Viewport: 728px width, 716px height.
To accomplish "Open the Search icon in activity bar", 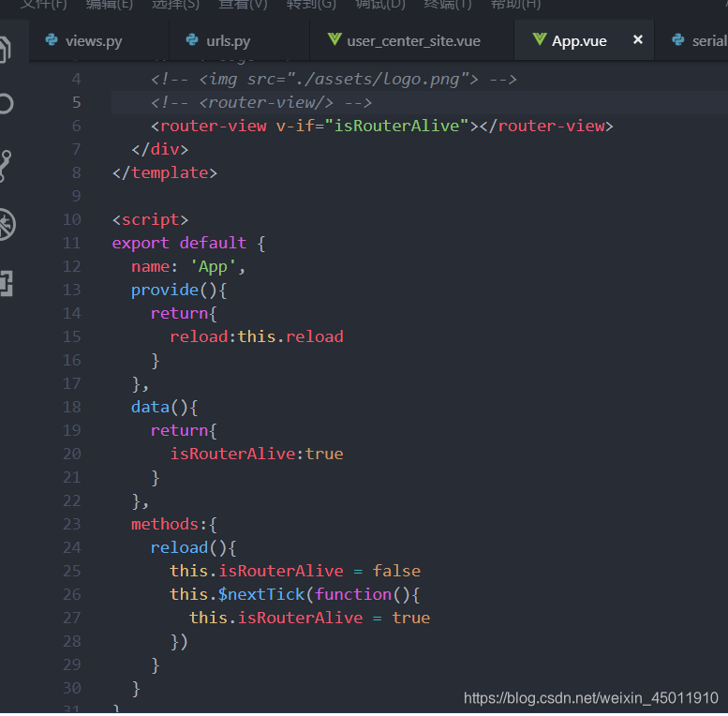I will pos(6,103).
